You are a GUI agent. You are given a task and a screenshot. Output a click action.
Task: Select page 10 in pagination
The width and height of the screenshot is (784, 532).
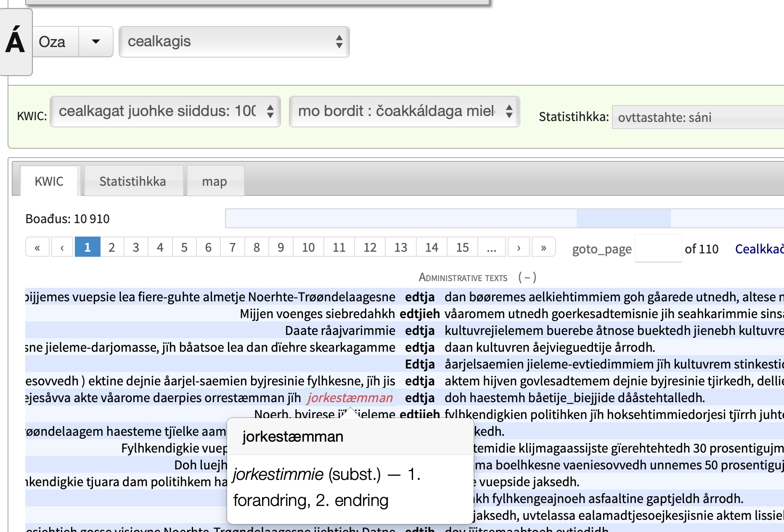click(308, 247)
